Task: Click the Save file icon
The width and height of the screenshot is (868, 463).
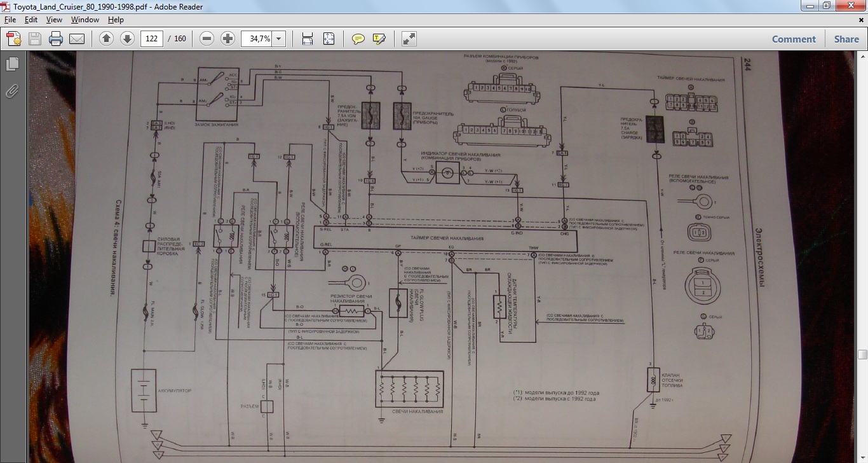Action: click(x=34, y=39)
